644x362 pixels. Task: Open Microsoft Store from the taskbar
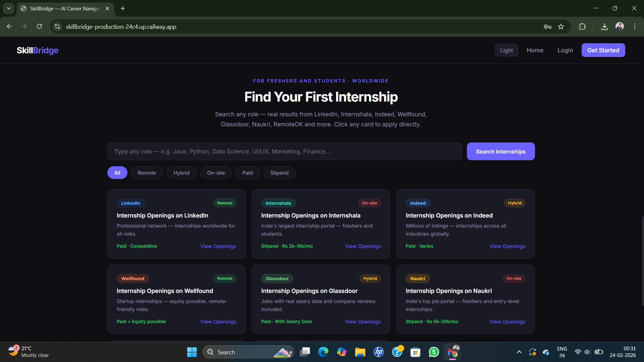(415, 352)
